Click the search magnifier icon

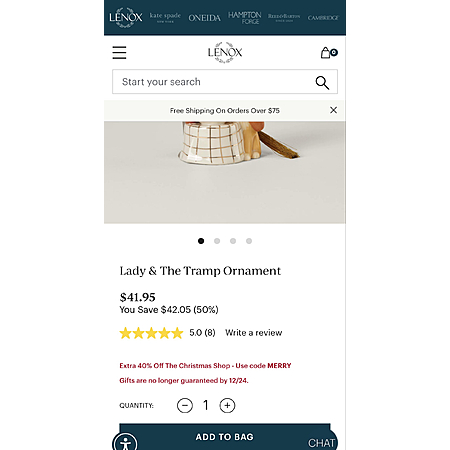click(x=322, y=83)
